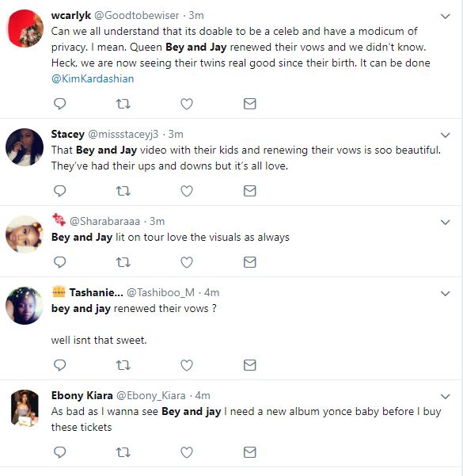Reply to Ebony Kiara's tweet
Image resolution: width=463 pixels, height=476 pixels.
coord(60,452)
